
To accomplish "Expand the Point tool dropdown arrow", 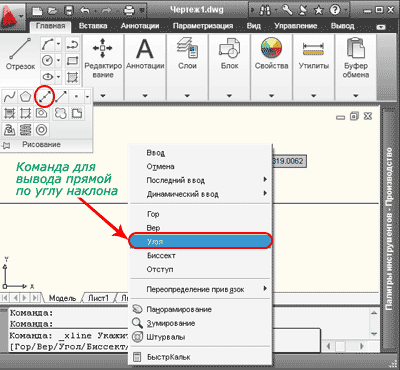I will tap(87, 97).
